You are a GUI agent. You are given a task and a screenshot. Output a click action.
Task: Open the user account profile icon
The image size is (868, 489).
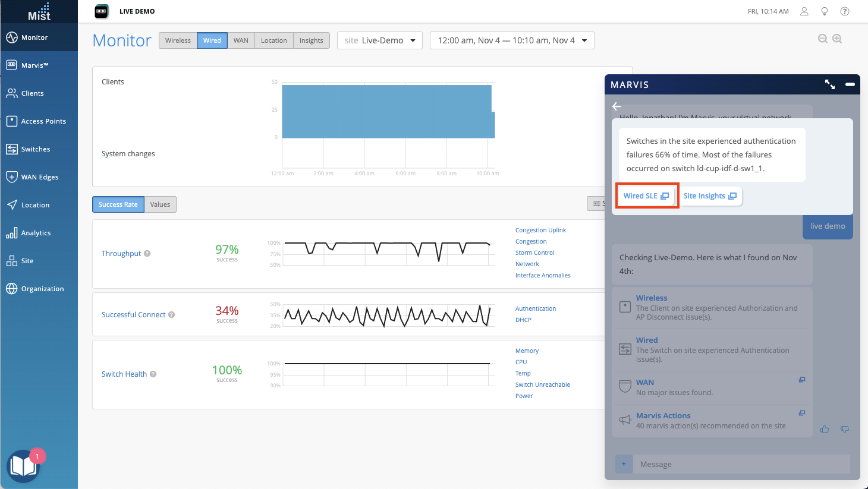click(804, 11)
